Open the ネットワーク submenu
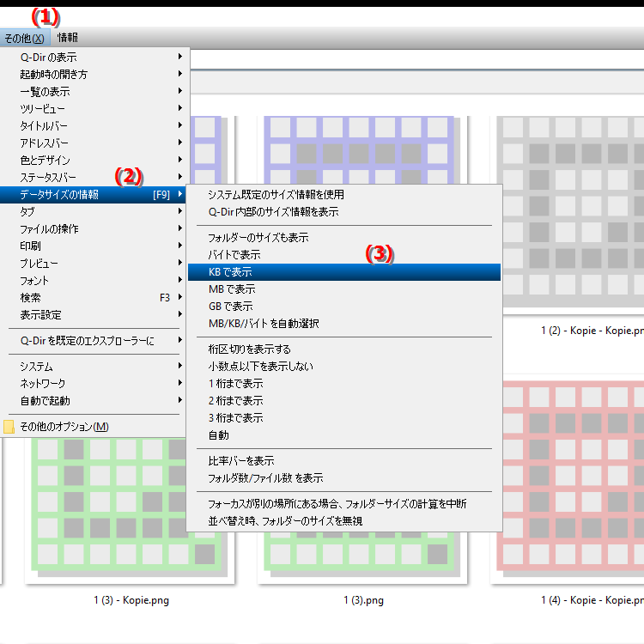Screen dimensions: 644x644 94,384
